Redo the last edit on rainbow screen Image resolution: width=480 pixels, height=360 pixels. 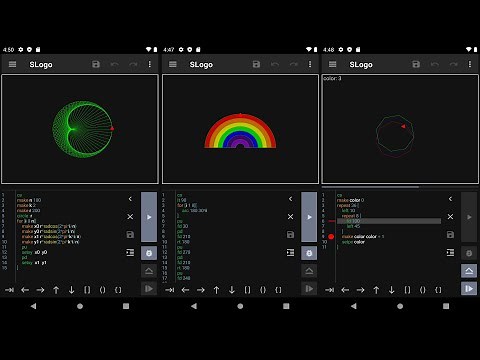[294, 64]
